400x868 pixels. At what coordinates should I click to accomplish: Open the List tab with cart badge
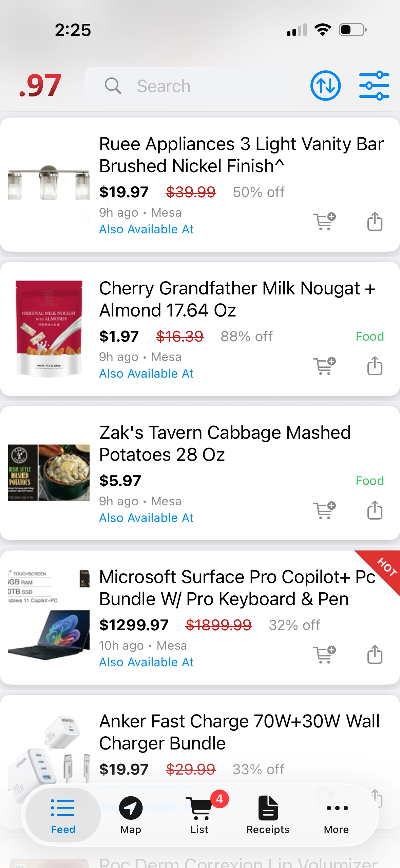click(x=200, y=815)
